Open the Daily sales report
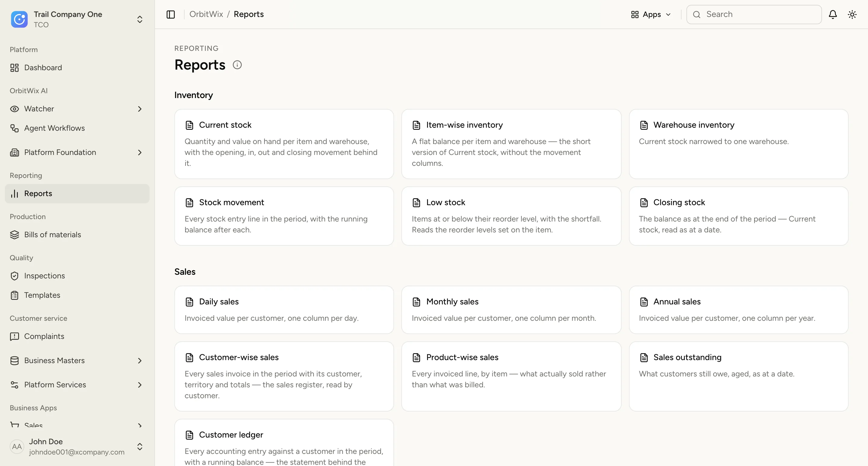The height and width of the screenshot is (466, 868). [284, 310]
